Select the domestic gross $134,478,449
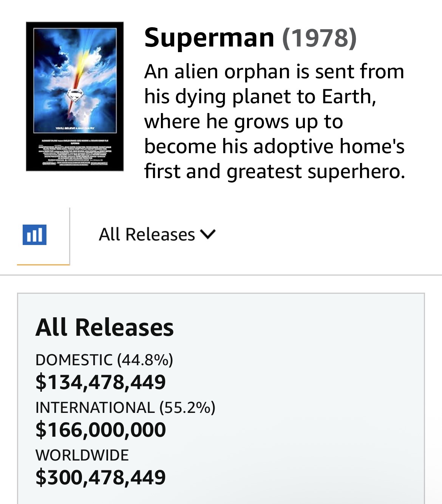The image size is (442, 504). (100, 382)
